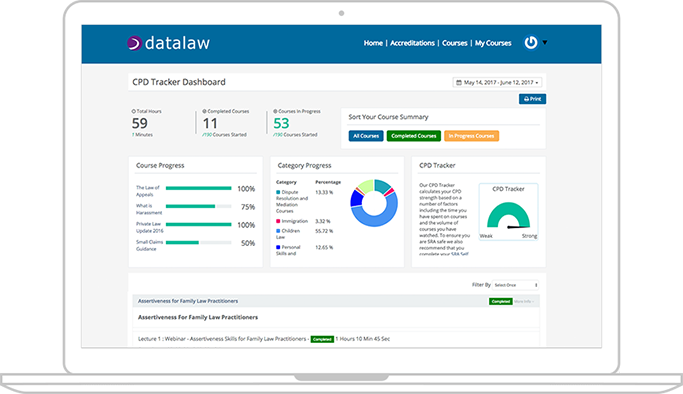The image size is (683, 394).
Task: Click the power account icon
Action: point(531,43)
